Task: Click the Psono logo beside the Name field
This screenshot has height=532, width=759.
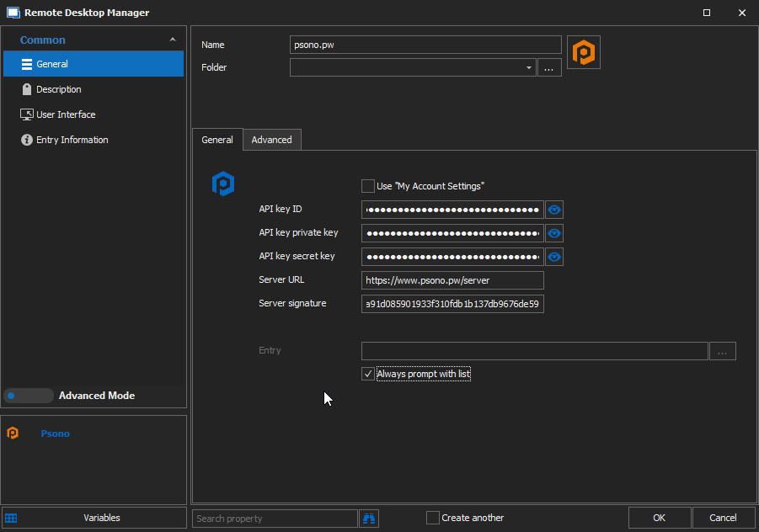Action: pos(585,51)
